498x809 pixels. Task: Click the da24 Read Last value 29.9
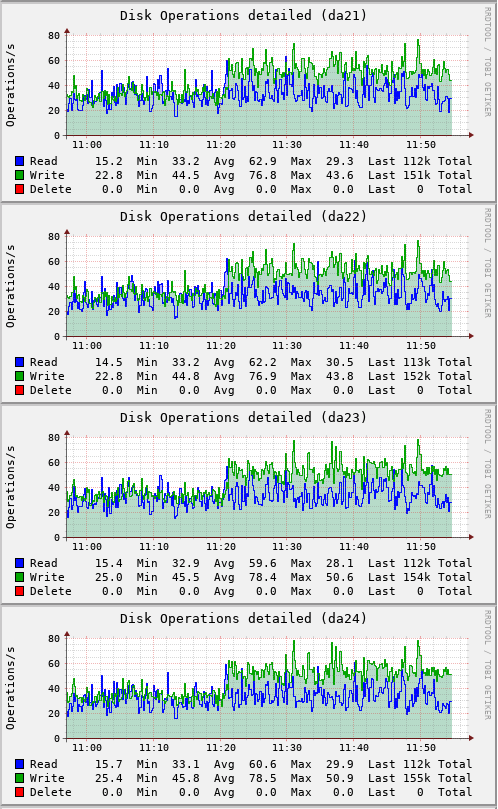[340, 764]
